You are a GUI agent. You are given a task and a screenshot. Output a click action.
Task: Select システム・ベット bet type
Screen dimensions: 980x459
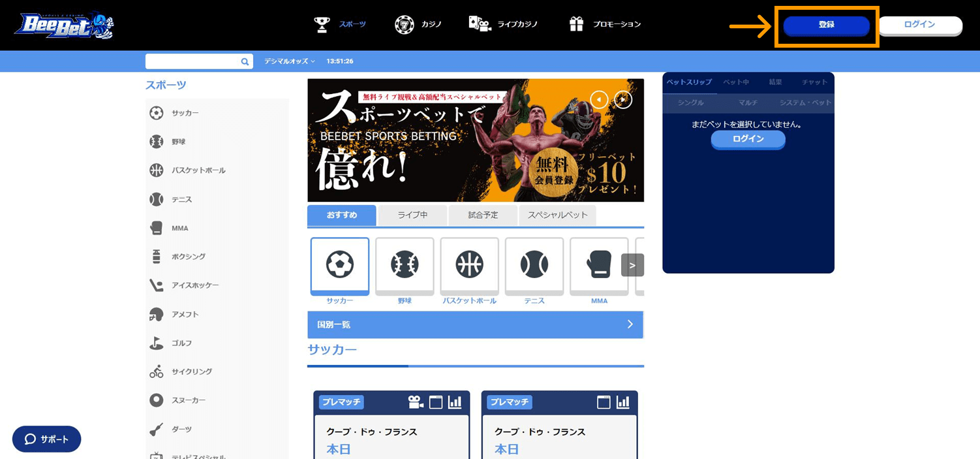click(x=806, y=103)
